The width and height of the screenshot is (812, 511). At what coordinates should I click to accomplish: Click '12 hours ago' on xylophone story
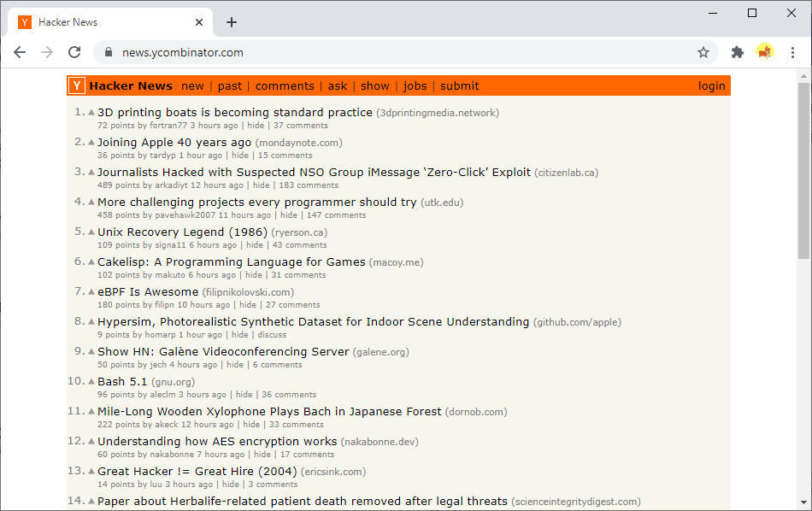(207, 425)
